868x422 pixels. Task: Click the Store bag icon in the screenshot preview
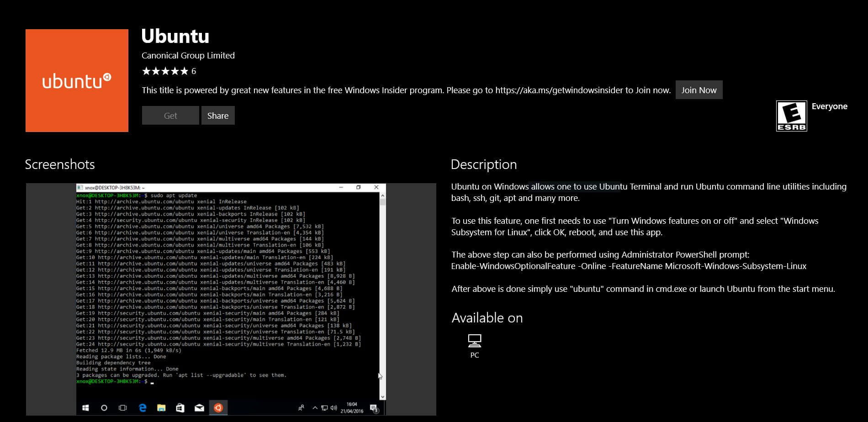180,408
